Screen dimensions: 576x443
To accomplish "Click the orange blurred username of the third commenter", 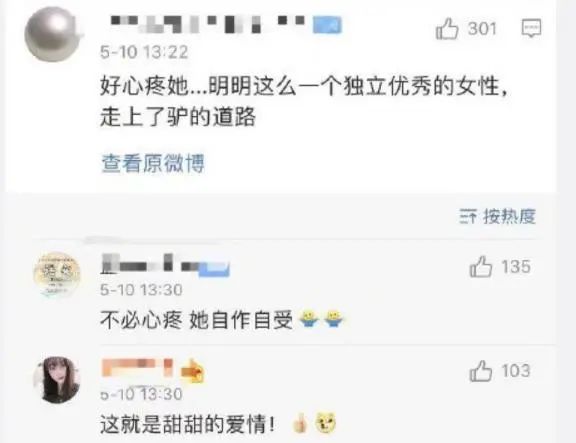I will click(x=137, y=367).
